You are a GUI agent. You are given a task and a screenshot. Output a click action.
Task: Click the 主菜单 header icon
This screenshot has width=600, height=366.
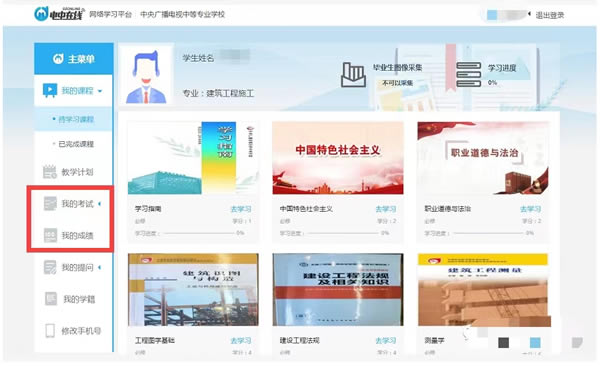coord(58,59)
